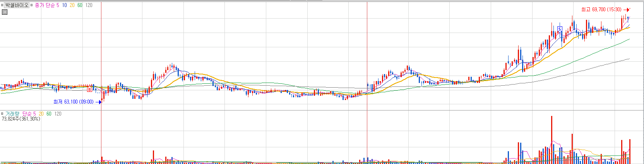The image size is (644, 164).
Task: Select the 박셀바이오 stock name button
Action: pyautogui.click(x=17, y=5)
